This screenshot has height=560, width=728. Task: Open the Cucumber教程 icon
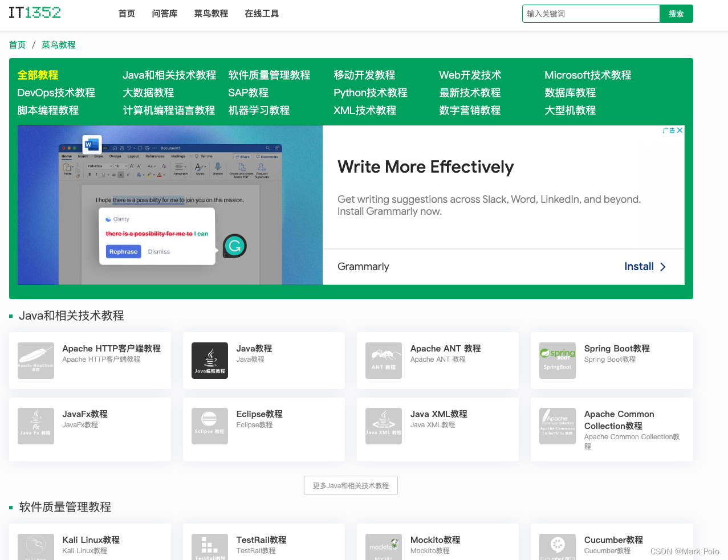(x=558, y=547)
